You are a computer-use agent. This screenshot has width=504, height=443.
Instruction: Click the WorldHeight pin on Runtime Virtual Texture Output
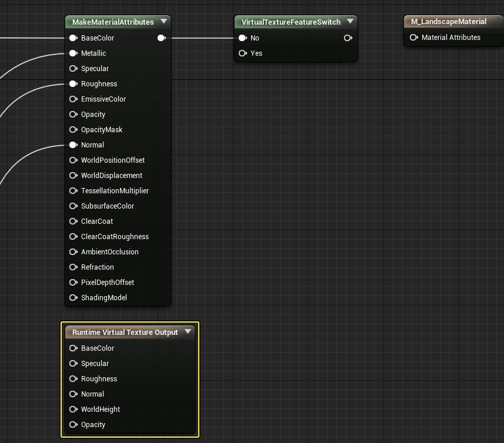point(74,410)
